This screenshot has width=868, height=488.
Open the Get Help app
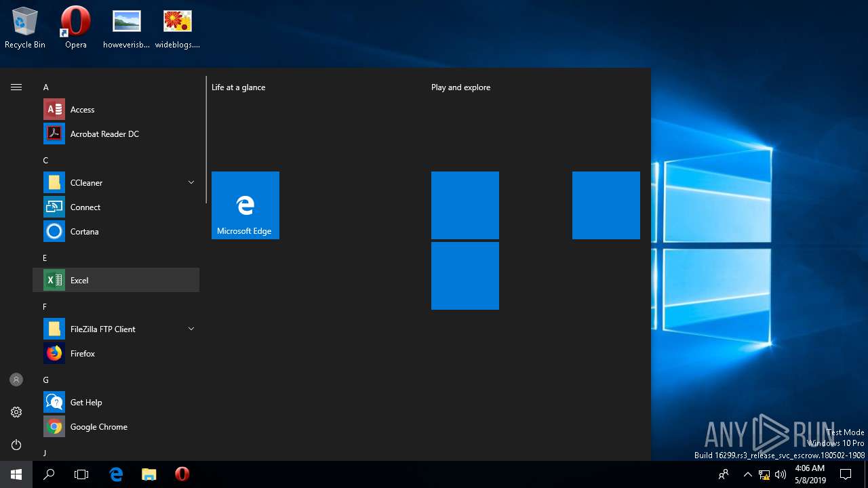coord(116,402)
